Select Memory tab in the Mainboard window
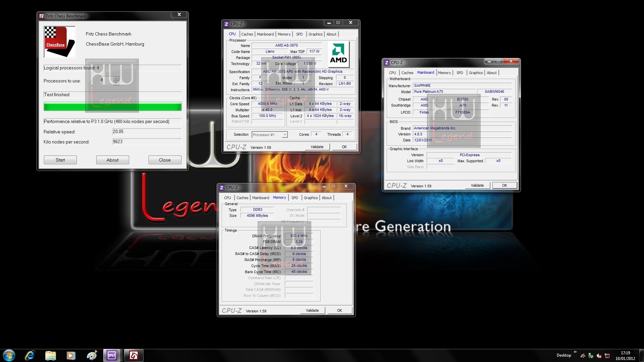644x362 pixels. point(444,73)
